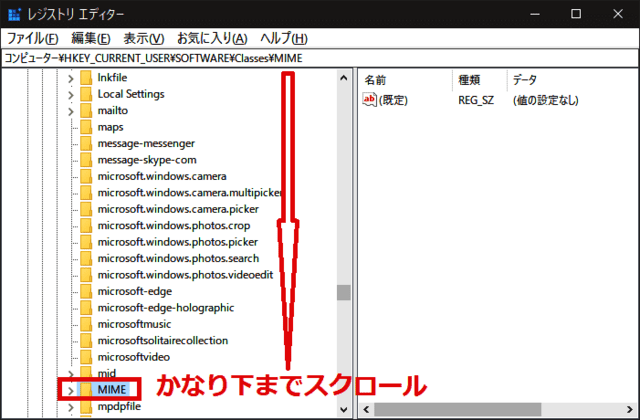Open the ファイル(F) menu
Image resolution: width=640 pixels, height=420 pixels.
pyautogui.click(x=33, y=38)
